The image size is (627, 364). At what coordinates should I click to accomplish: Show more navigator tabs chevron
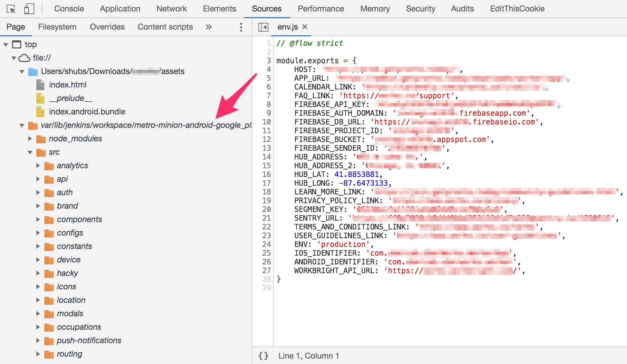click(x=209, y=27)
